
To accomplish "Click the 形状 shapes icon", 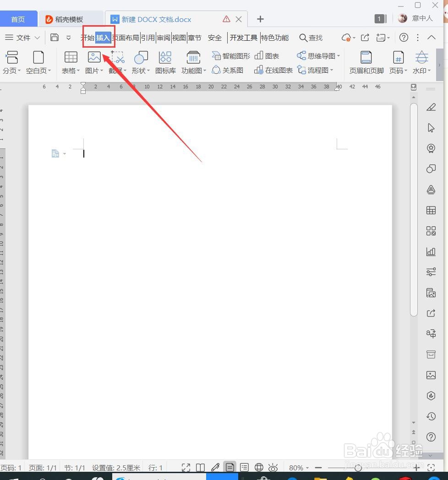I will [x=141, y=57].
